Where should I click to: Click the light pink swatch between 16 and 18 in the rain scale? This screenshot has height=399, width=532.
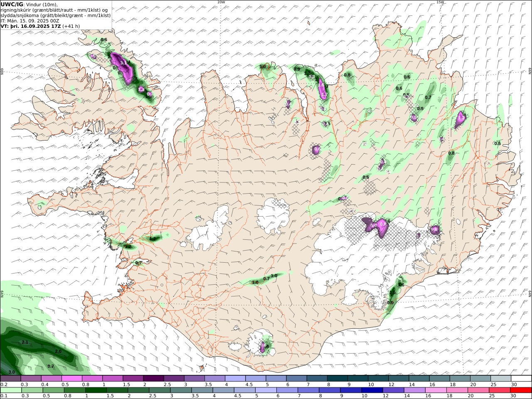pyautogui.click(x=436, y=390)
